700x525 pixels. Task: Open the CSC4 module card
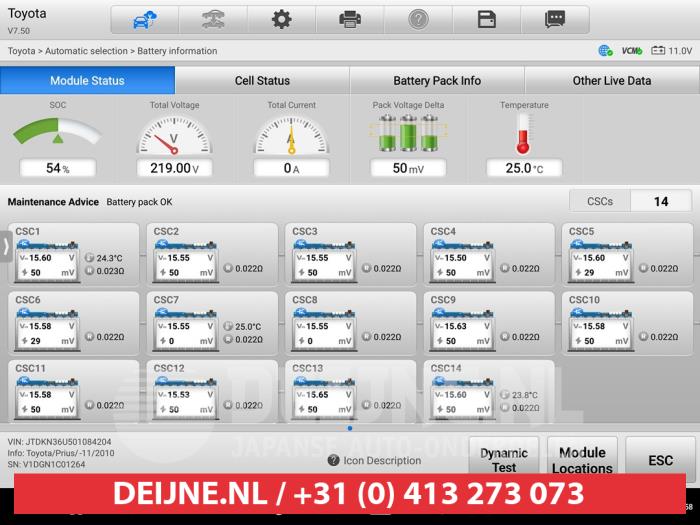489,254
